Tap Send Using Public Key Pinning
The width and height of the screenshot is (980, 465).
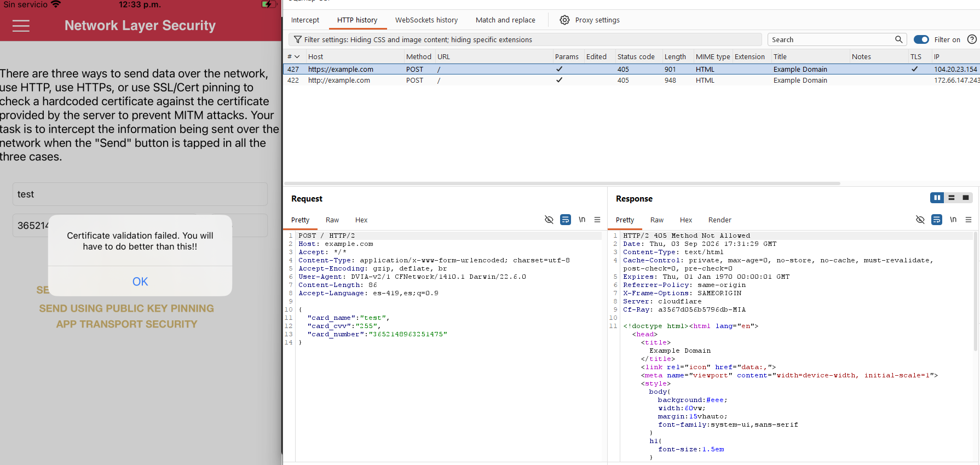click(126, 308)
